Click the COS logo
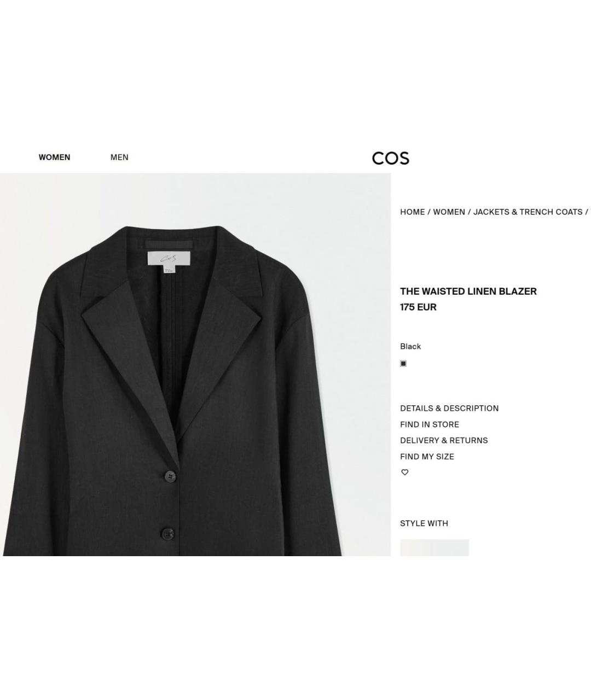The image size is (591, 700). [391, 158]
